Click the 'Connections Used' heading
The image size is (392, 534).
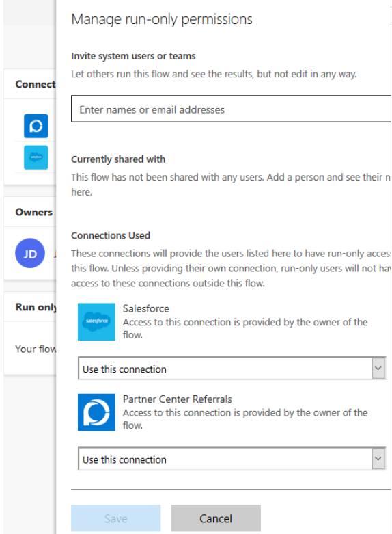(111, 235)
